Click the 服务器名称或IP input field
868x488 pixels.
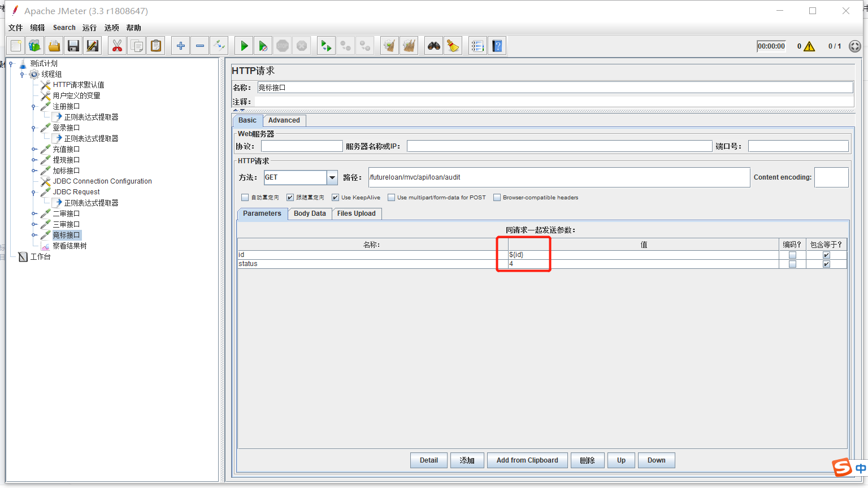click(559, 146)
